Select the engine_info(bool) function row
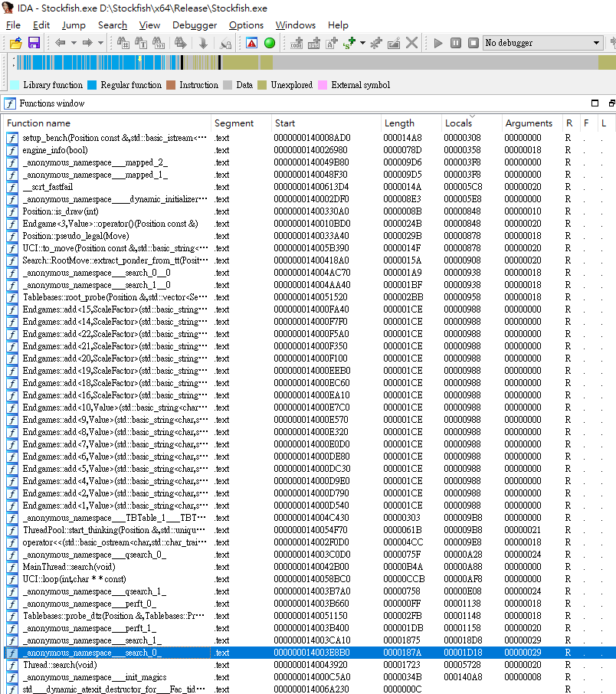 click(x=310, y=150)
